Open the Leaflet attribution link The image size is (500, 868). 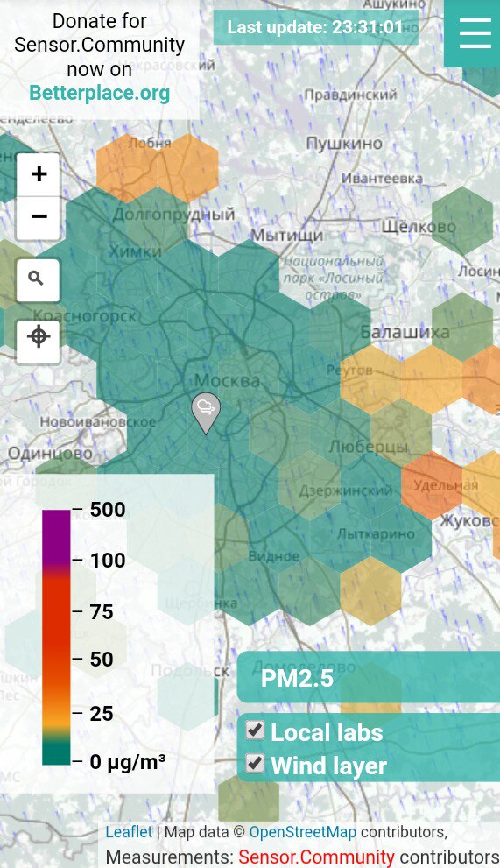pyautogui.click(x=129, y=832)
